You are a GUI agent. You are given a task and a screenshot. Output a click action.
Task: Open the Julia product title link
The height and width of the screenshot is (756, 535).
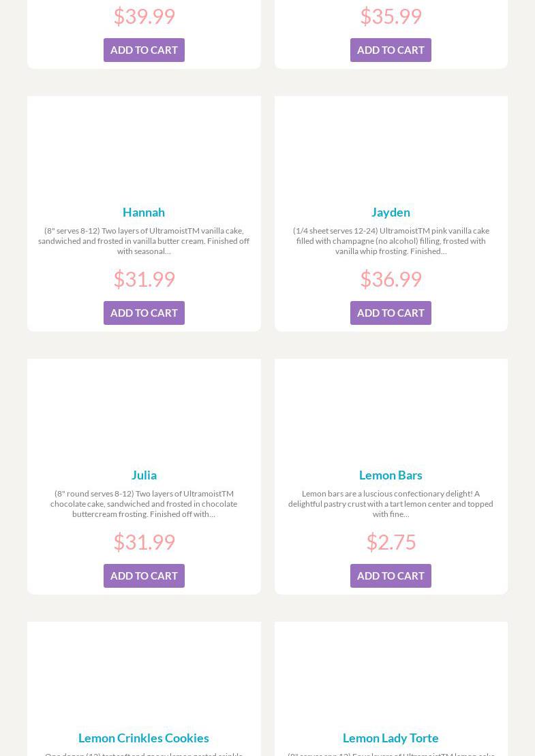point(144,475)
